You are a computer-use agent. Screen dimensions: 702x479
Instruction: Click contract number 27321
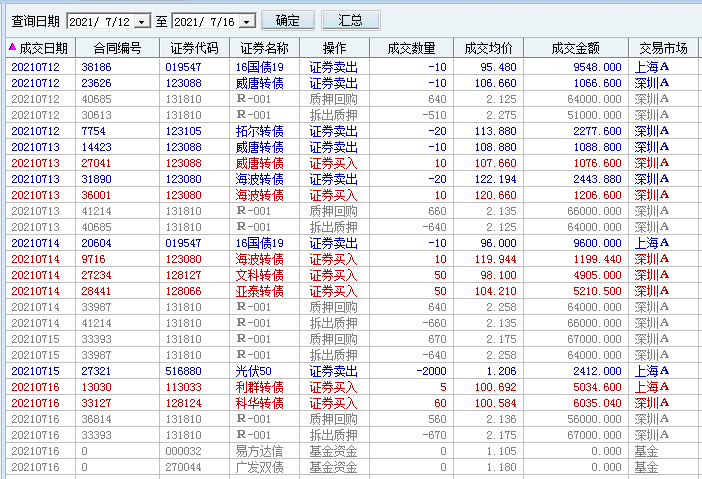pos(96,371)
